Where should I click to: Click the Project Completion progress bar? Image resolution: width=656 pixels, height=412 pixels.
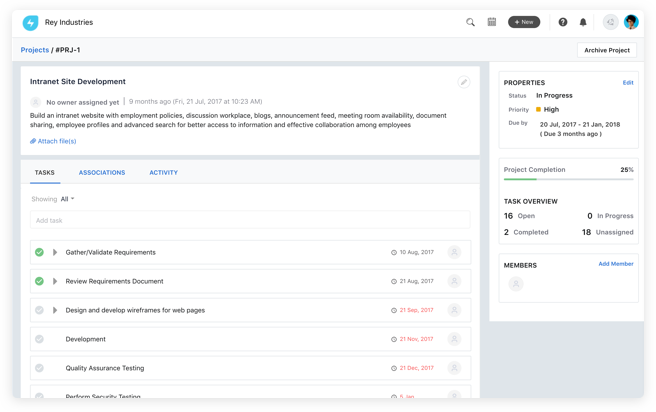[x=568, y=180]
